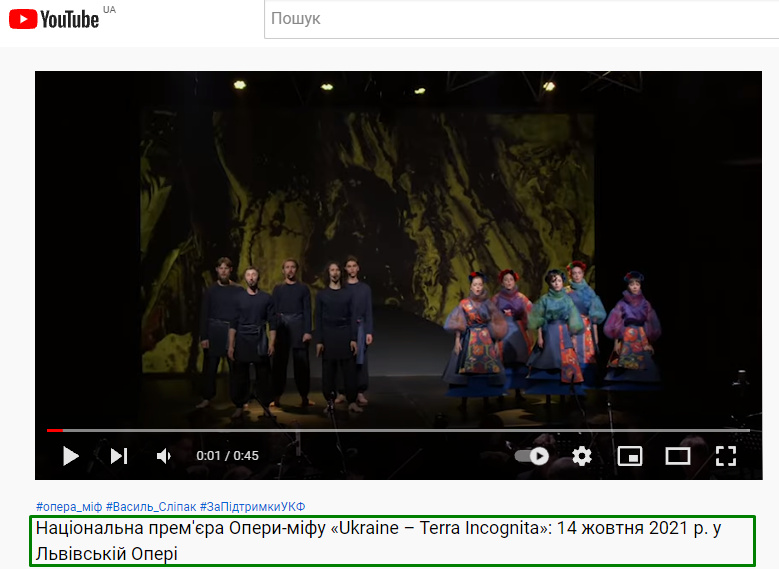
Task: Skip to the next video
Action: (119, 456)
